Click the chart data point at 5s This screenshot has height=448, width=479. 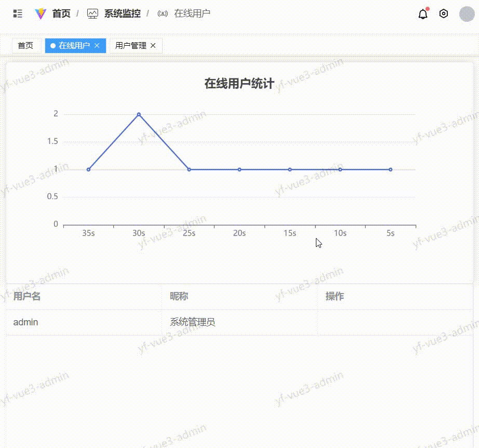390,169
